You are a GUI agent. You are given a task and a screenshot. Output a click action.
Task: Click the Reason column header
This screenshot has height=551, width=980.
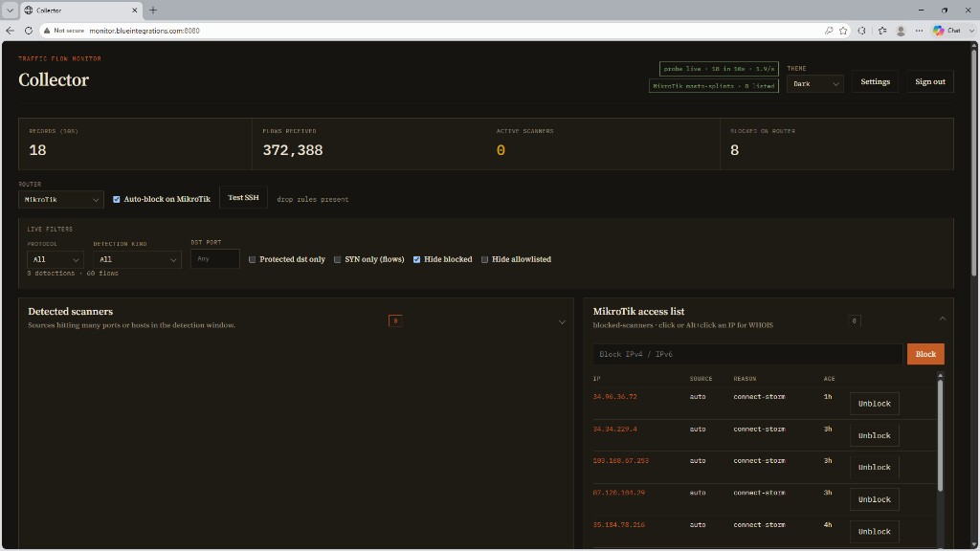[x=745, y=379]
